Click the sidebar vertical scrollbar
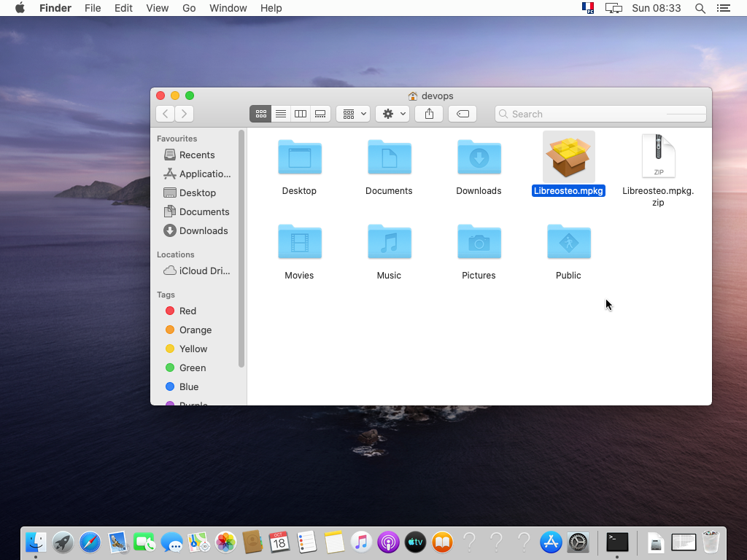The image size is (747, 560). click(241, 249)
